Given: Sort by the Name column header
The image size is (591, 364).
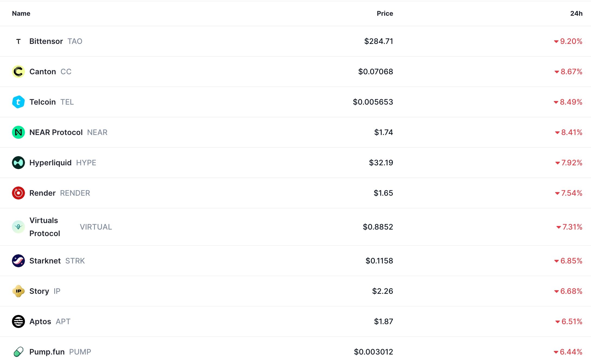Looking at the screenshot, I should pyautogui.click(x=21, y=13).
